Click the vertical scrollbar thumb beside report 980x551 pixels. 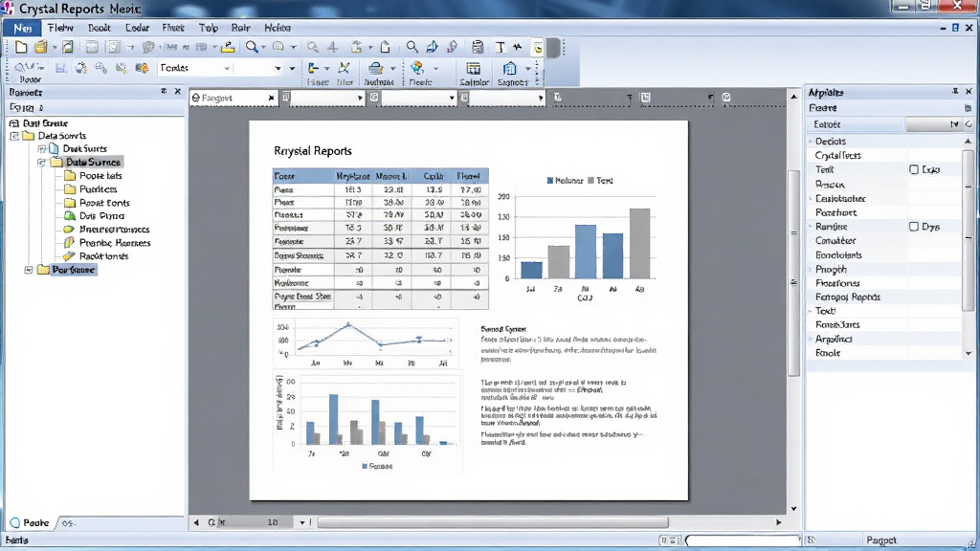793,273
